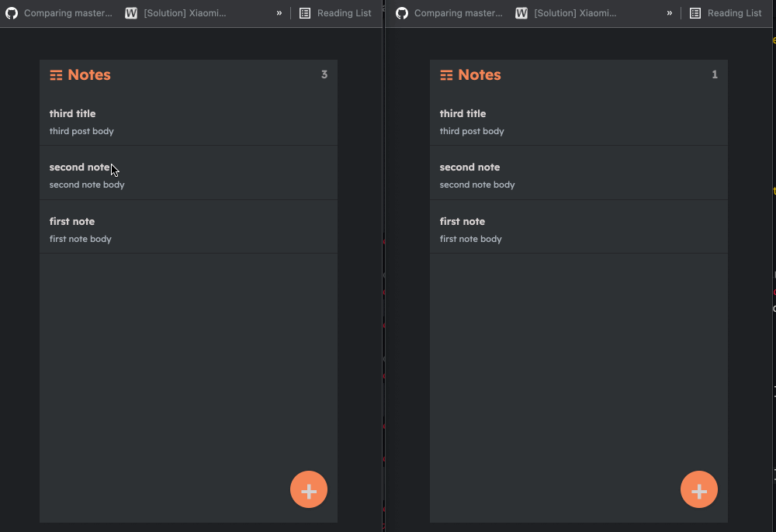Image resolution: width=776 pixels, height=532 pixels.
Task: Click the orange Notes list icon in right window
Action: (447, 74)
